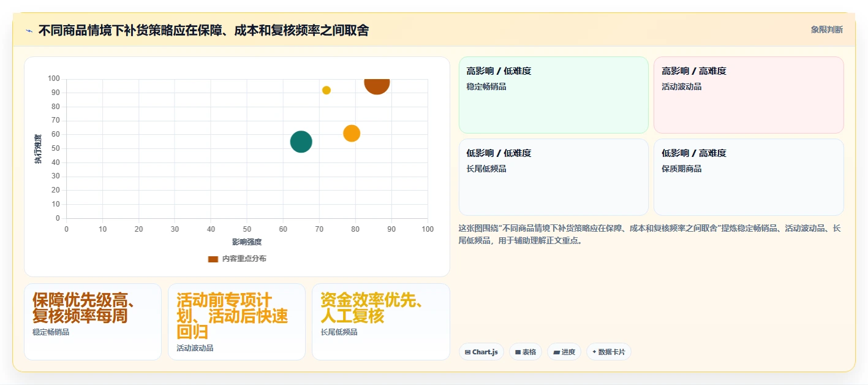Click the 进度 tag chip

click(564, 352)
